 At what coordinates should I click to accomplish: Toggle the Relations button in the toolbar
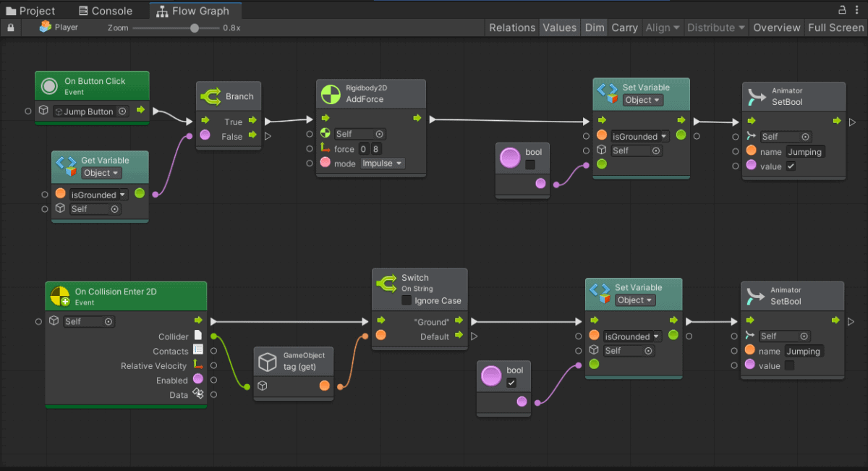(511, 27)
